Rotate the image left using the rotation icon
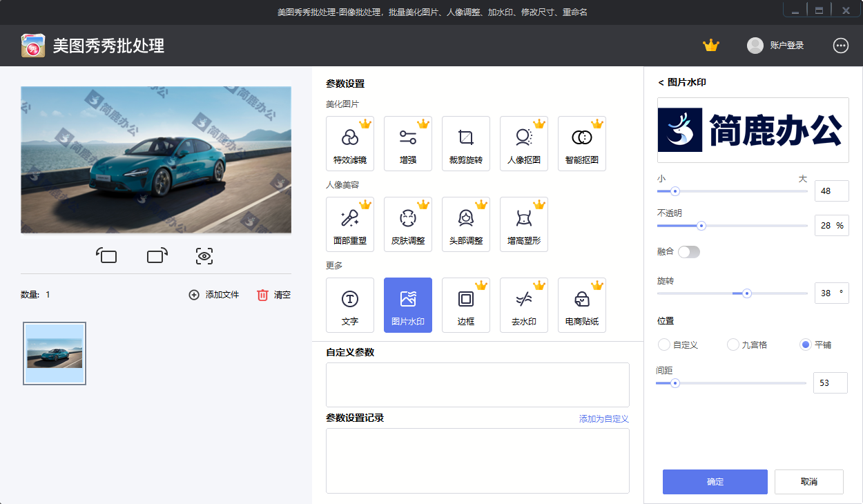This screenshot has width=863, height=504. 107,255
